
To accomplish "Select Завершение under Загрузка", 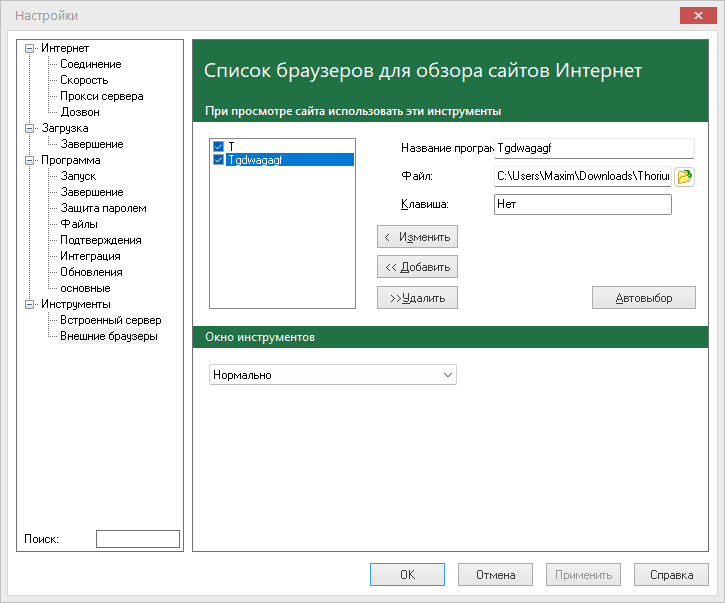I will coord(92,144).
